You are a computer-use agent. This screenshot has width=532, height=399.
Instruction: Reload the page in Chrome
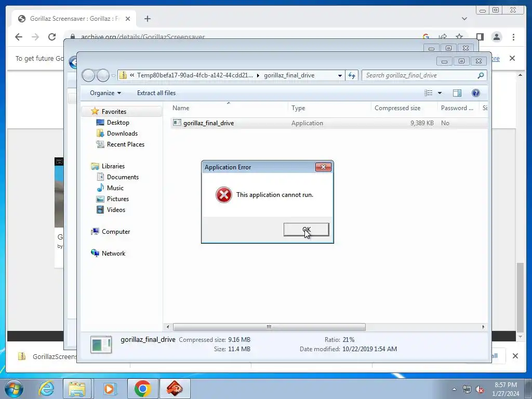(51, 37)
